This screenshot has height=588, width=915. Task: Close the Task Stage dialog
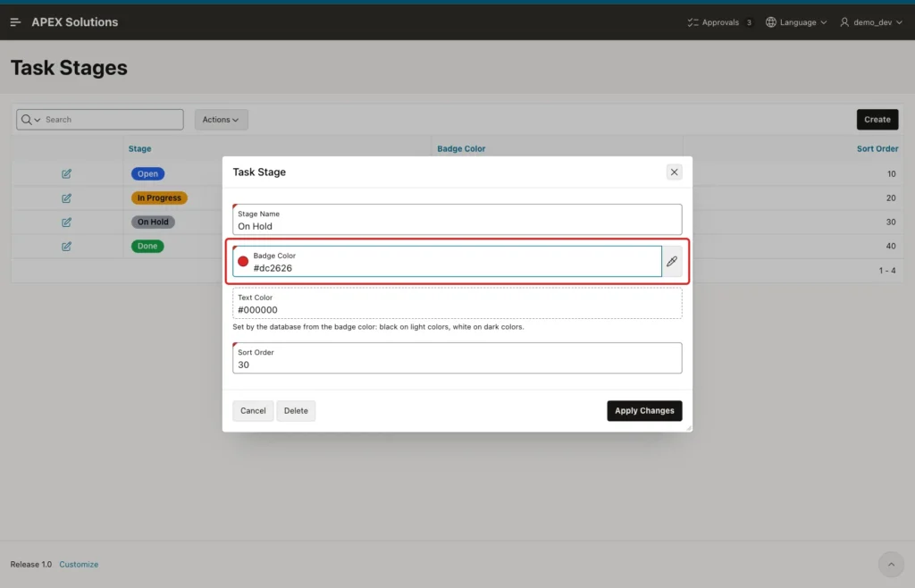674,172
